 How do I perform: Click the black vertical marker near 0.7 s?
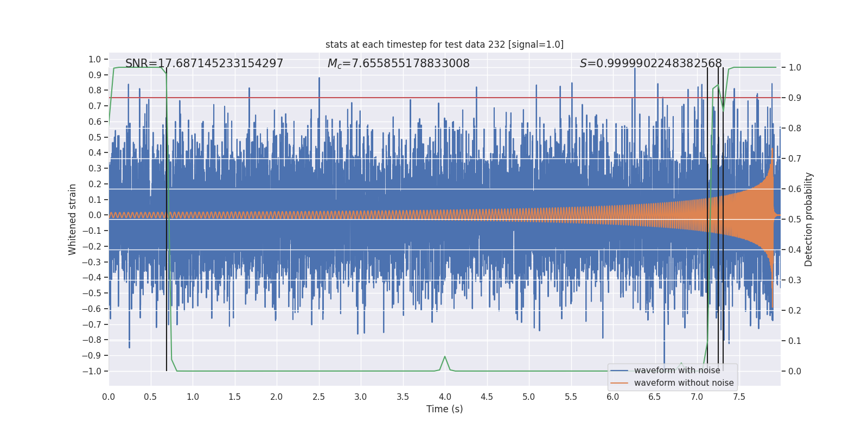point(167,219)
